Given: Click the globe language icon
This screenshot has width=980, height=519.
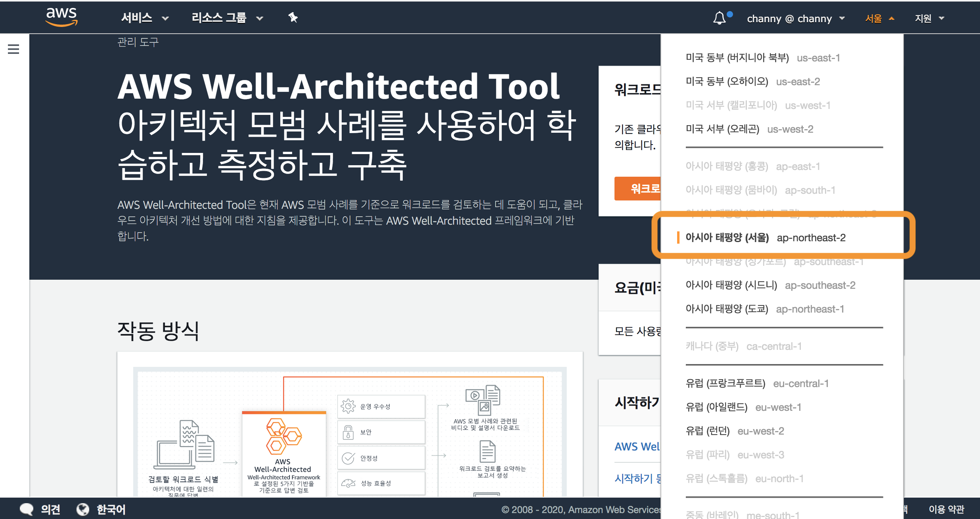Looking at the screenshot, I should coord(83,509).
